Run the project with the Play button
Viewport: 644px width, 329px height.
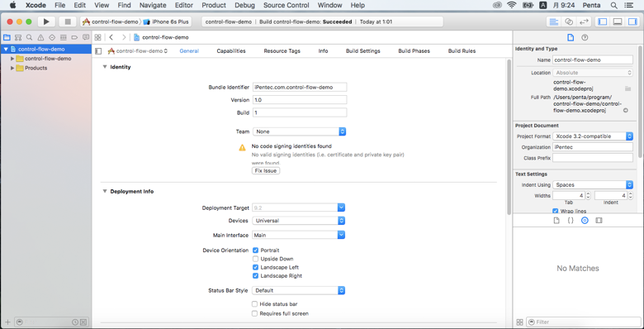pos(46,21)
